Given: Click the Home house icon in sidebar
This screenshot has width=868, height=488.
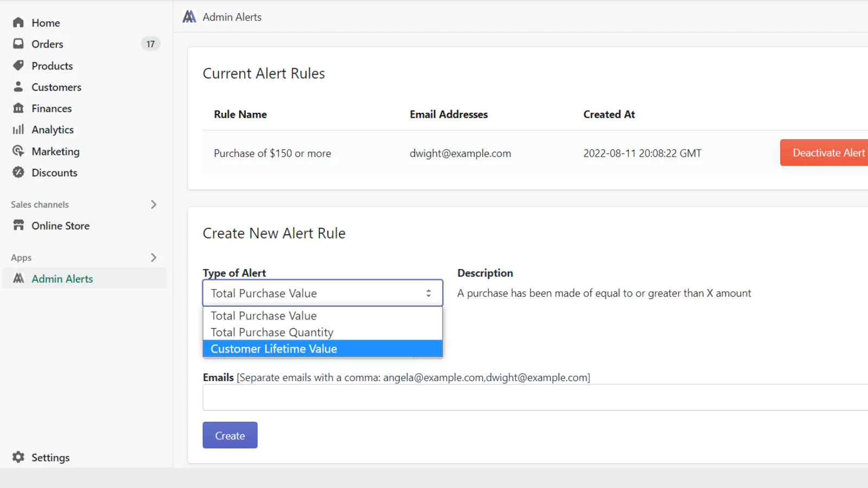Looking at the screenshot, I should coord(18,22).
